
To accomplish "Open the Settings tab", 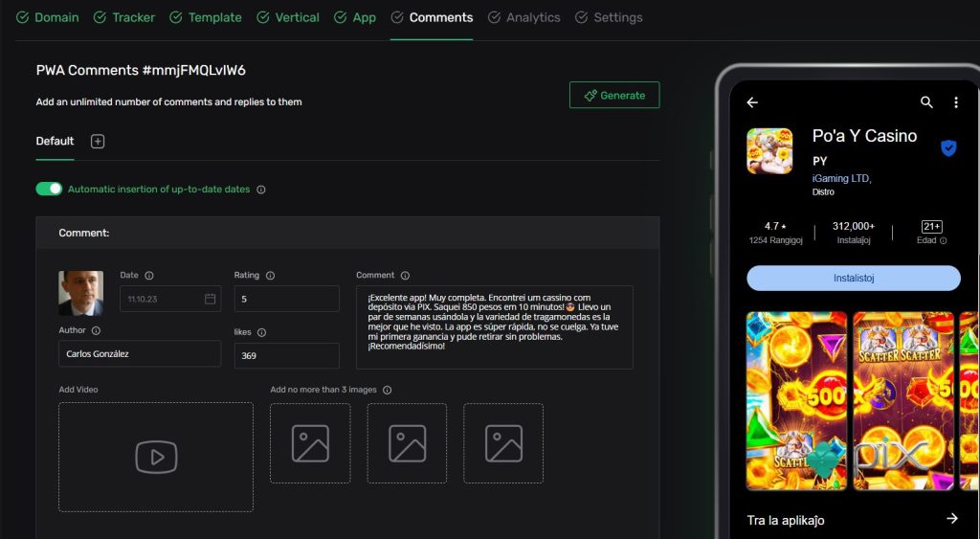I will click(609, 17).
